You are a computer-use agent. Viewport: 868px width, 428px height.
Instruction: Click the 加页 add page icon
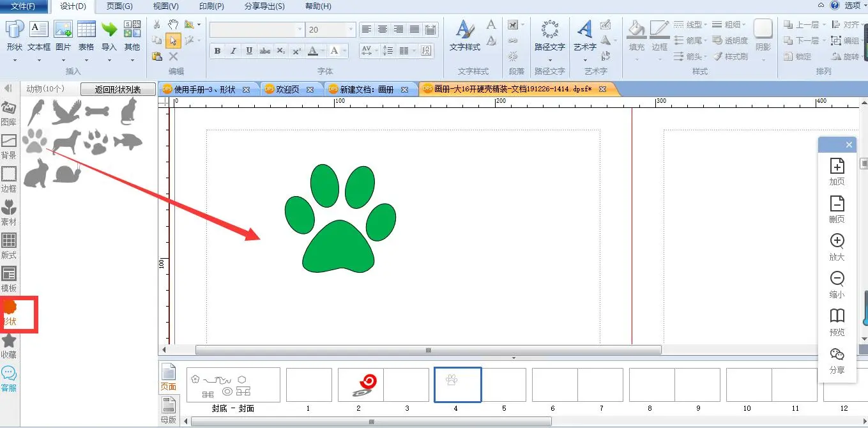pyautogui.click(x=837, y=171)
